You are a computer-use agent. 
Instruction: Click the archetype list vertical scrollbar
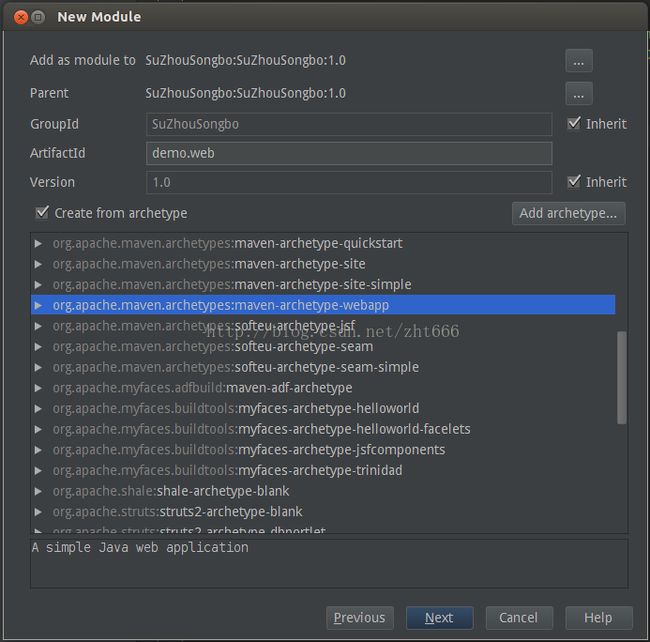pyautogui.click(x=621, y=378)
